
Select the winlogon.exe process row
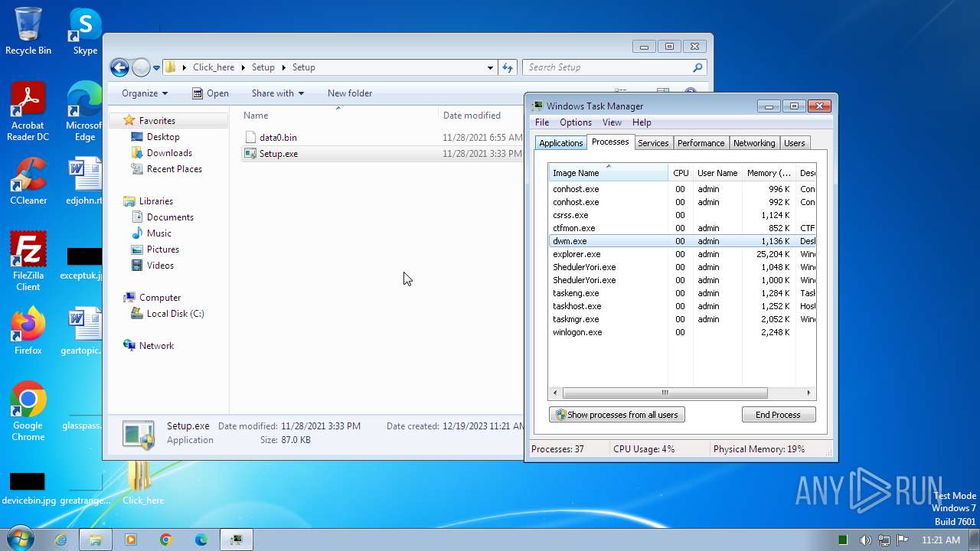click(681, 332)
